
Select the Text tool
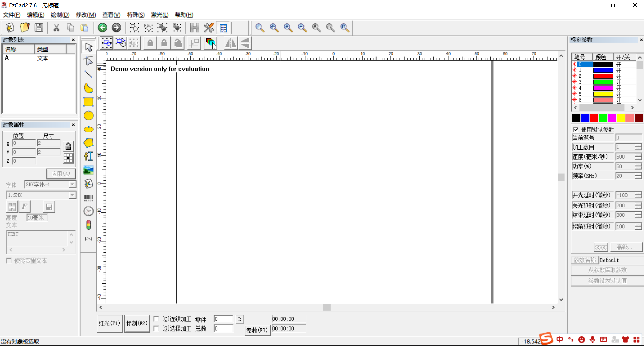[x=88, y=157]
